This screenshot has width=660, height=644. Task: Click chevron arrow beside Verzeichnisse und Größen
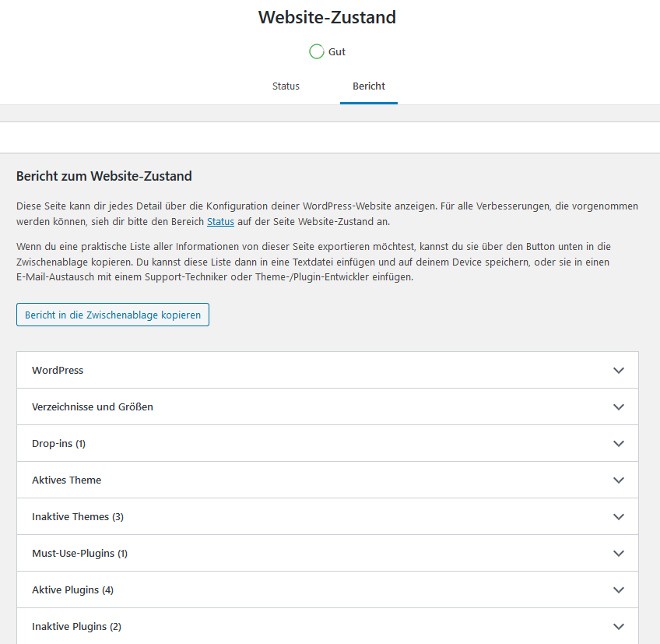tap(618, 406)
